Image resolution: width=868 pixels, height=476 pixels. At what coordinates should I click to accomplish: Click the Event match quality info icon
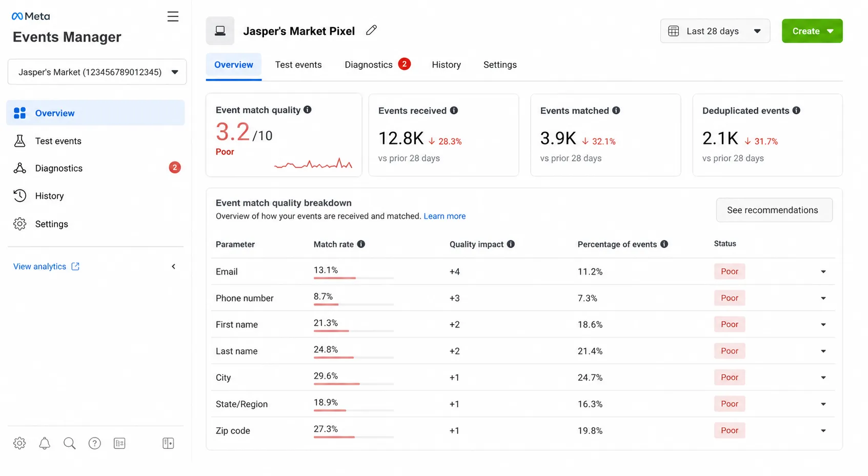click(308, 110)
